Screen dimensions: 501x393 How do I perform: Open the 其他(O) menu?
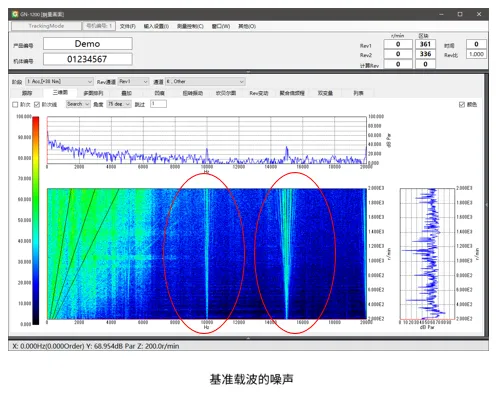(x=247, y=26)
